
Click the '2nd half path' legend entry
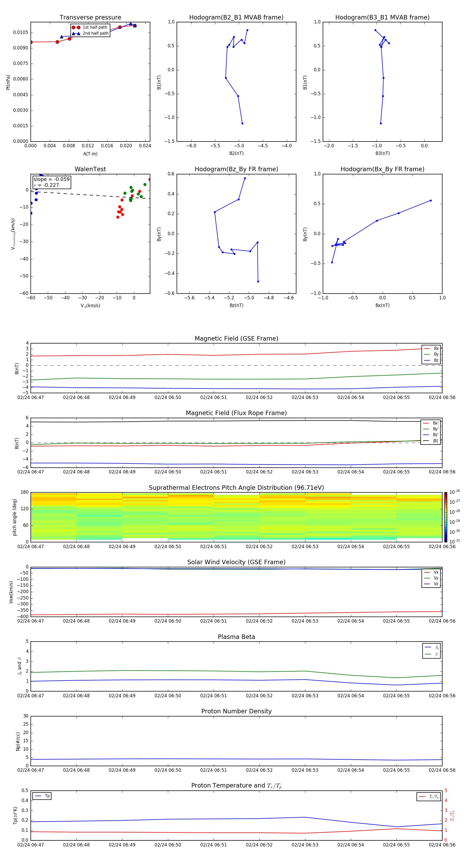90,33
